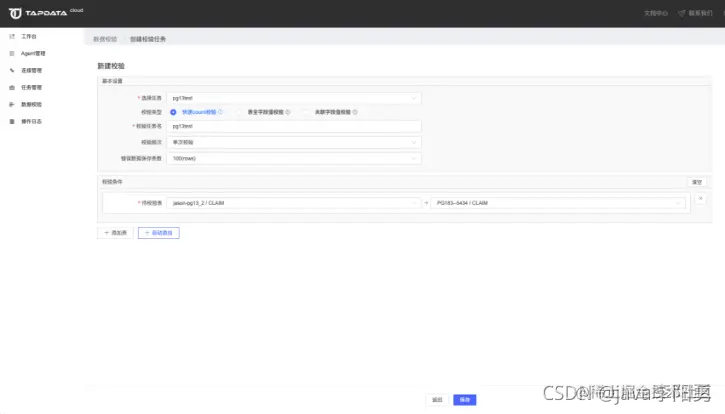Open the 工作台 workbench icon in sidebar
This screenshot has width=725, height=414.
12,36
